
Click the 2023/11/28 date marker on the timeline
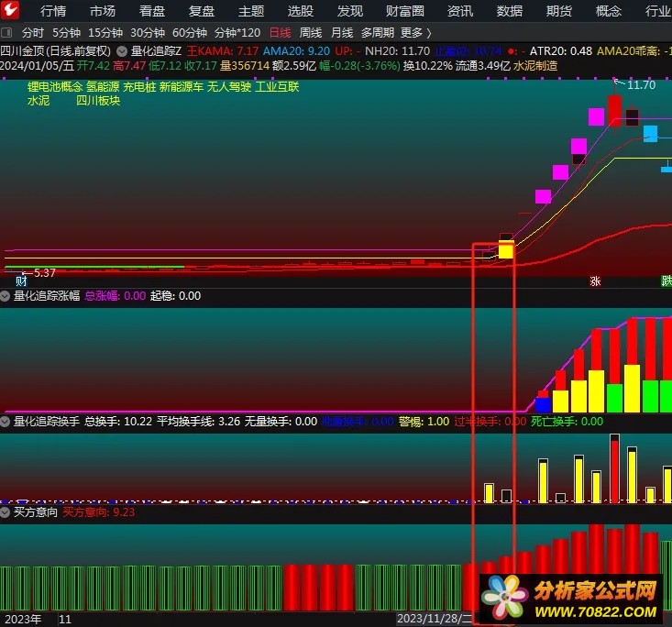pos(435,619)
